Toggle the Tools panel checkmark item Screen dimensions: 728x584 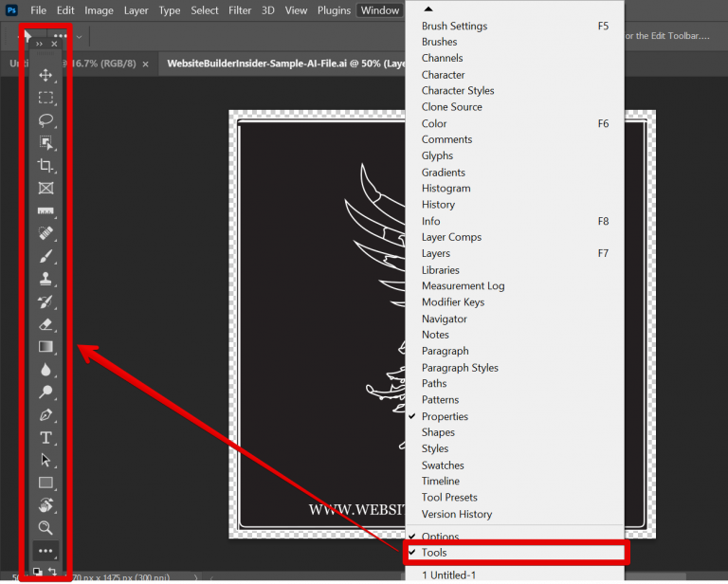click(x=515, y=553)
